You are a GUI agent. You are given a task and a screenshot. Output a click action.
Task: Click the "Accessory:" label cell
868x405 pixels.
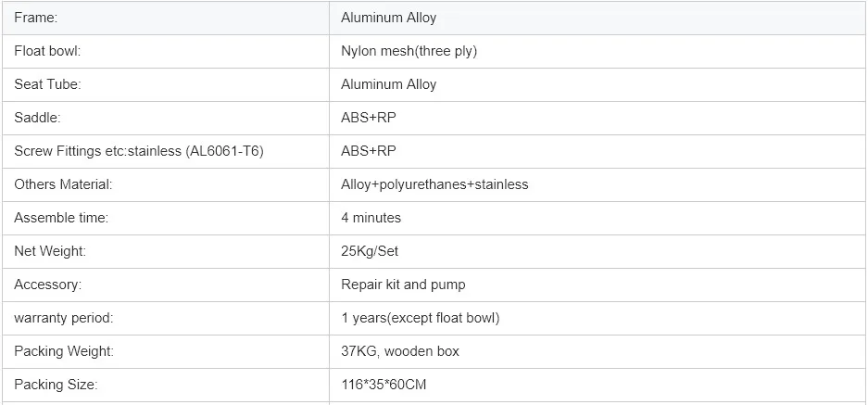(x=47, y=285)
